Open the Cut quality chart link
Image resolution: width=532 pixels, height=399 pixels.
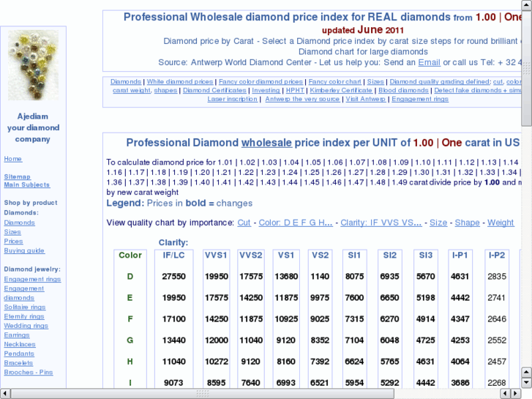click(244, 223)
